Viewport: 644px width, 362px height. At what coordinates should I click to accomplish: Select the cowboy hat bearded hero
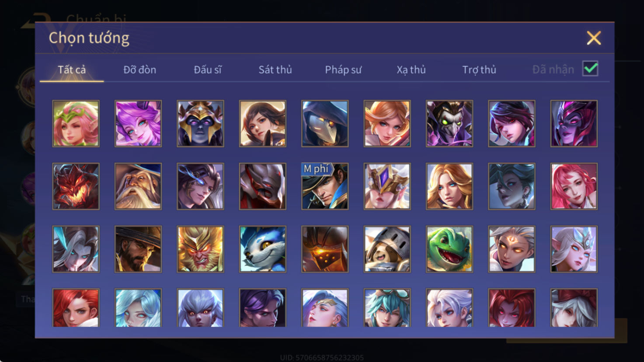[138, 249]
